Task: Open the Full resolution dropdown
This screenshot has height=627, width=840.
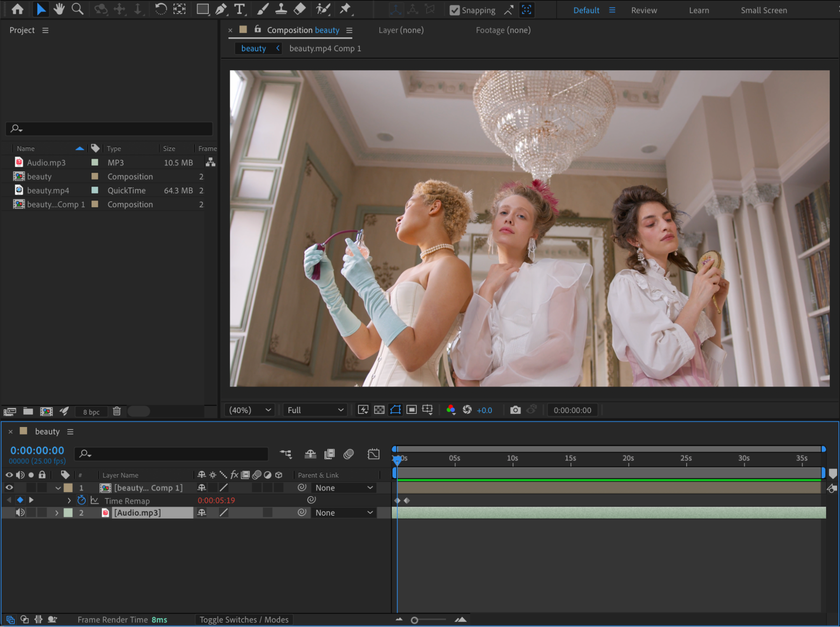Action: (x=315, y=410)
